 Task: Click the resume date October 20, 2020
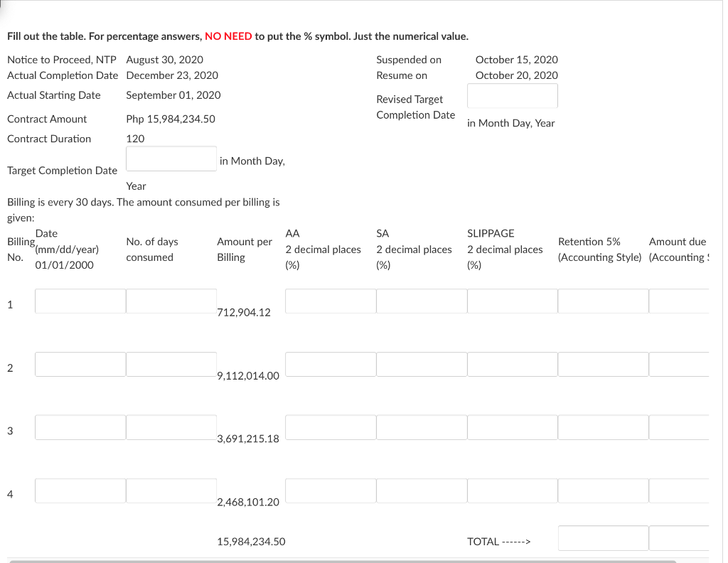click(516, 75)
